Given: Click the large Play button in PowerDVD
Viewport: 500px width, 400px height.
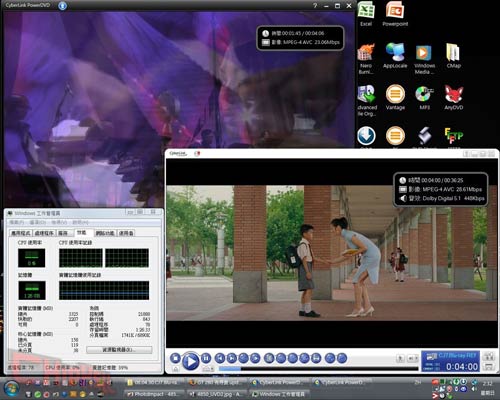Looking at the screenshot, I should pos(191,361).
